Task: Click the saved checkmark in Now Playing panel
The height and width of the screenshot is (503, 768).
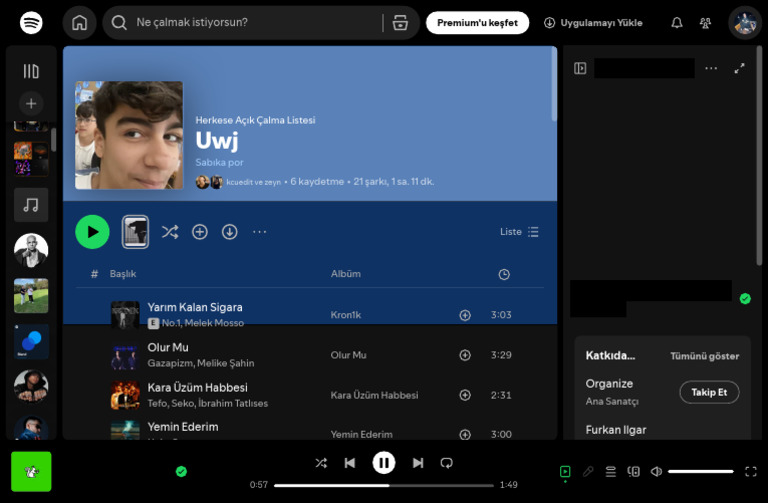Action: [745, 299]
